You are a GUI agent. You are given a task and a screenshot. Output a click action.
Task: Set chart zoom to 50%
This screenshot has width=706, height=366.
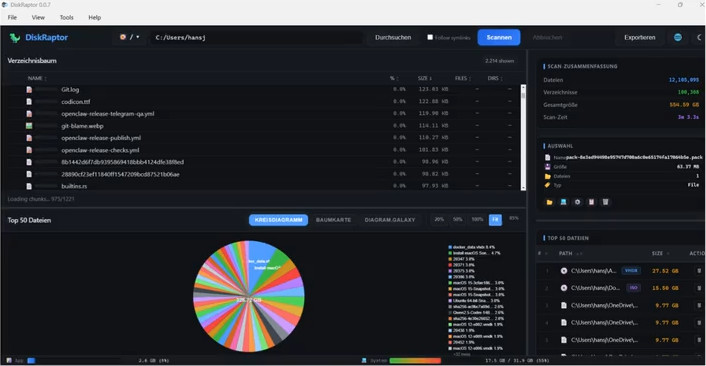(458, 220)
